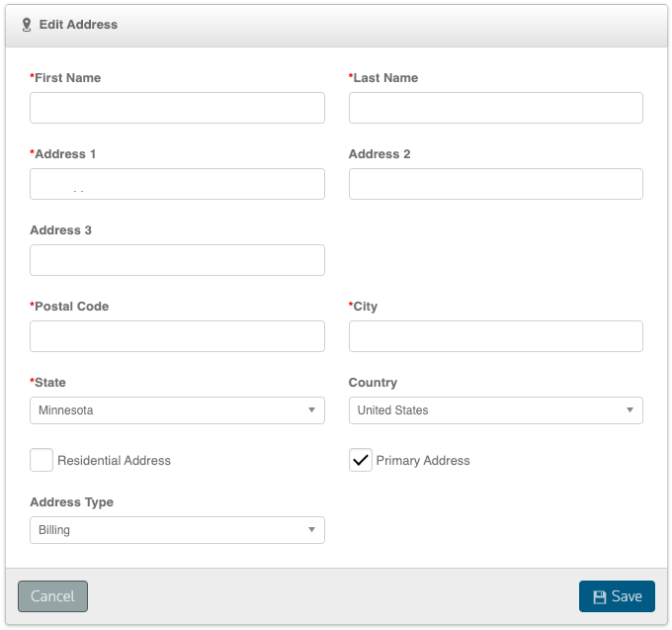Expand the Country dropdown showing United States
This screenshot has width=672, height=630.
tap(495, 410)
